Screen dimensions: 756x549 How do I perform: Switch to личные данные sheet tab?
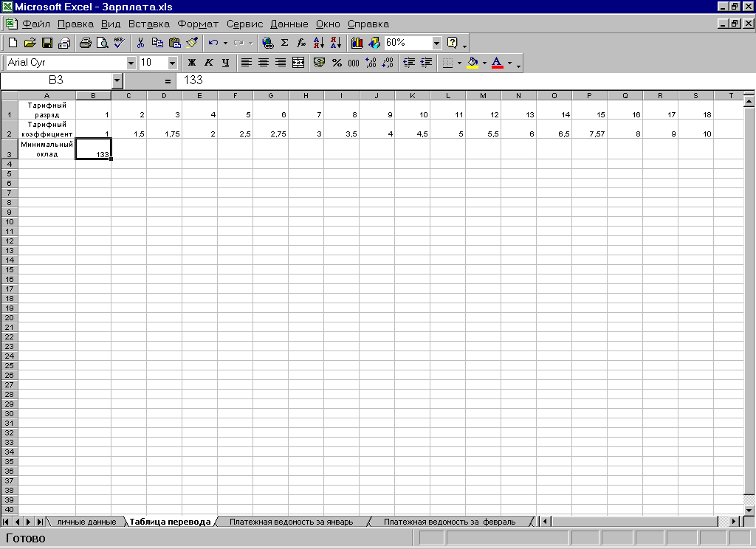coord(87,522)
